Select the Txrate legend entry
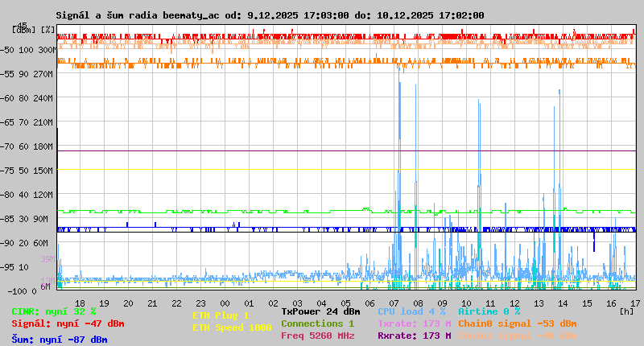 [x=414, y=323]
